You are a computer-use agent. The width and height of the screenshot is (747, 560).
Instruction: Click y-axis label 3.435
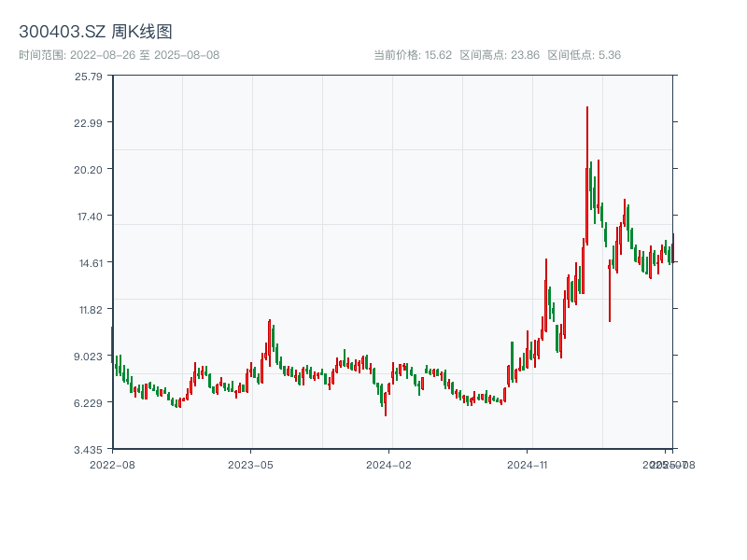click(88, 450)
